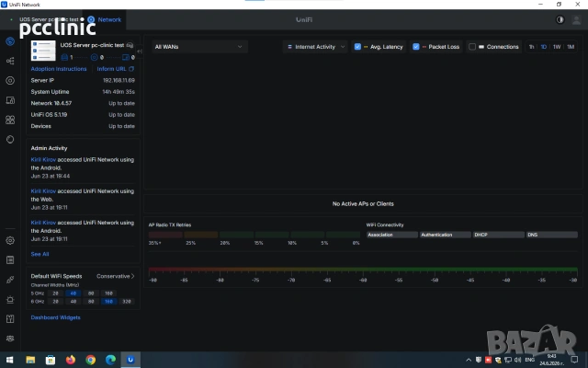Open the Windows Start menu
Viewport: 588px width, 368px height.
click(10, 360)
